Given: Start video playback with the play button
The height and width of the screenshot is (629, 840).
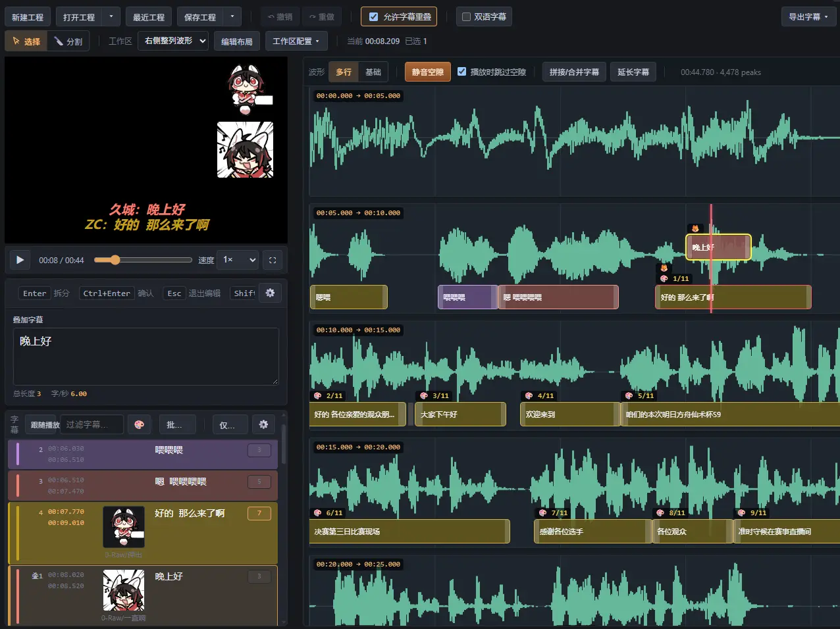Looking at the screenshot, I should pyautogui.click(x=20, y=260).
